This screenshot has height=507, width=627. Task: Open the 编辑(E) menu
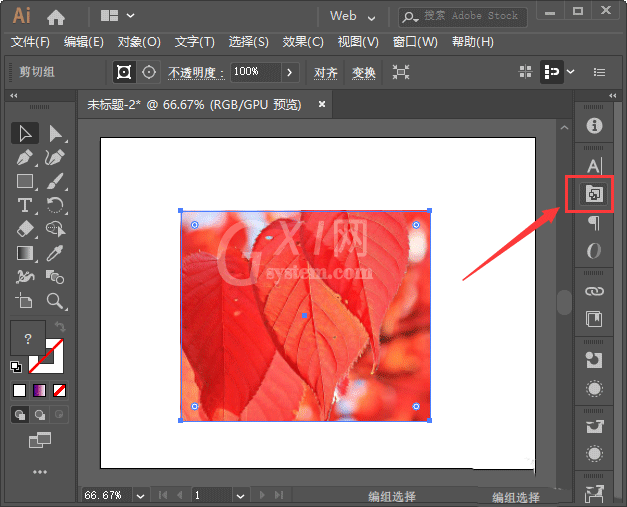84,42
